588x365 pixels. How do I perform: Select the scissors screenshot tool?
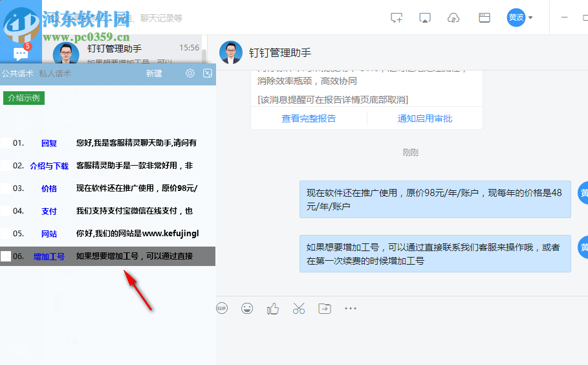pos(299,308)
